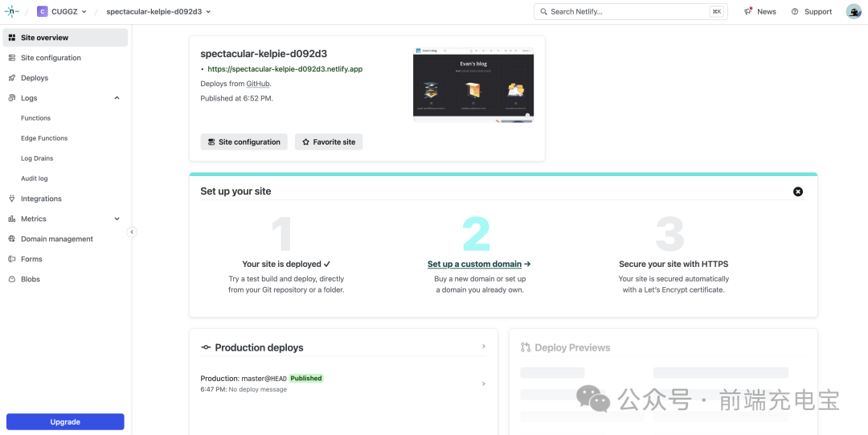
Task: Open the spectacular-kelpie-d092d3 site switcher dropdown
Action: [x=158, y=11]
